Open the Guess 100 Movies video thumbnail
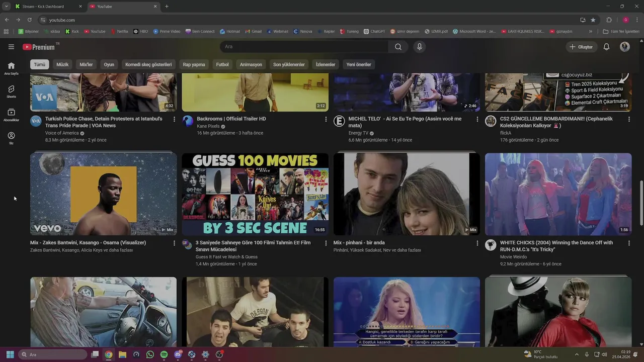 pyautogui.click(x=255, y=194)
